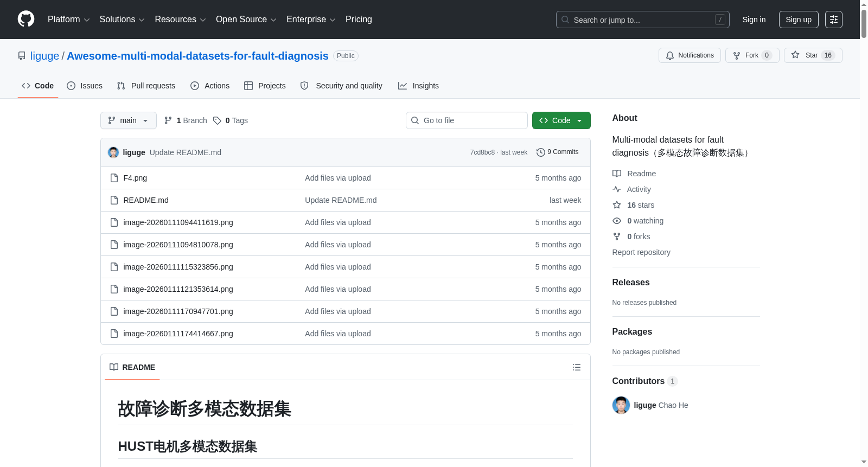
Task: Open the command palette icon button
Action: point(833,20)
